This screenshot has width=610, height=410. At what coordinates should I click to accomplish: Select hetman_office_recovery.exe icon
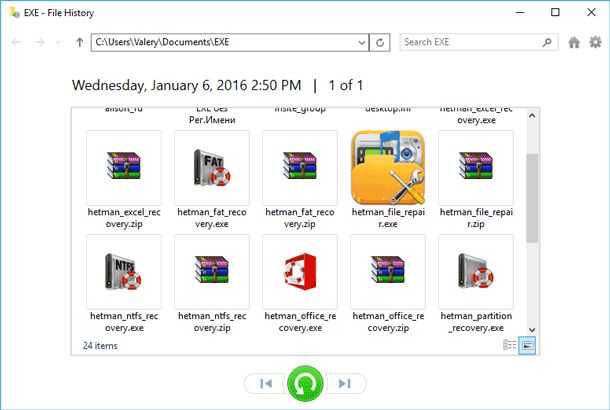(x=300, y=271)
